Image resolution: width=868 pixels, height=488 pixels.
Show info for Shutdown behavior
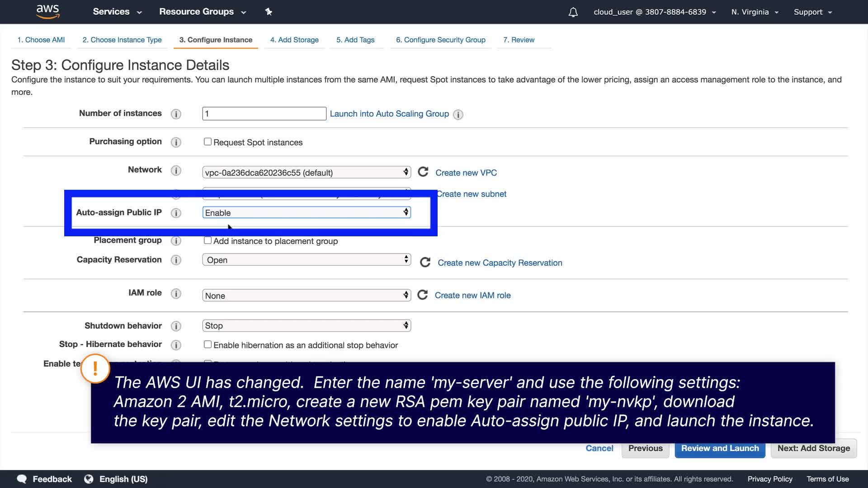[176, 326]
